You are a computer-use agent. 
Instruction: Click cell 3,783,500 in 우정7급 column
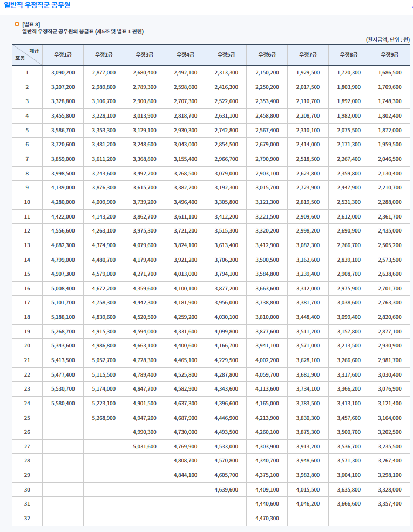(x=308, y=403)
